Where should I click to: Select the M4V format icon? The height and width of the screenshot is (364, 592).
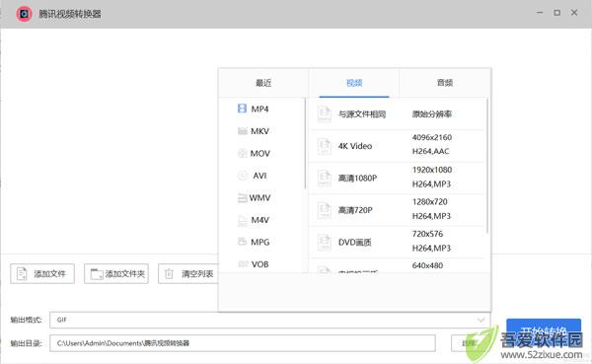[242, 220]
